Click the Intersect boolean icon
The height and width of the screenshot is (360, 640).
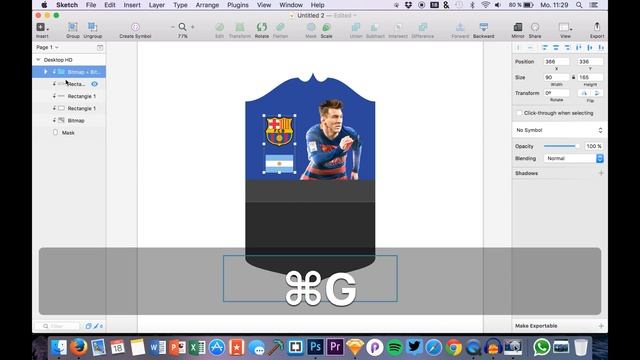(x=398, y=27)
